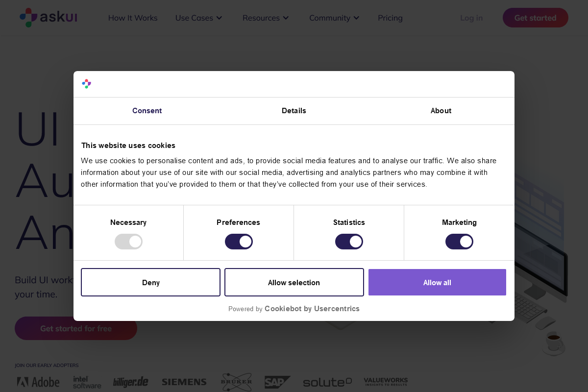Open the Resources dropdown
Image resolution: width=588 pixels, height=392 pixels.
point(266,18)
